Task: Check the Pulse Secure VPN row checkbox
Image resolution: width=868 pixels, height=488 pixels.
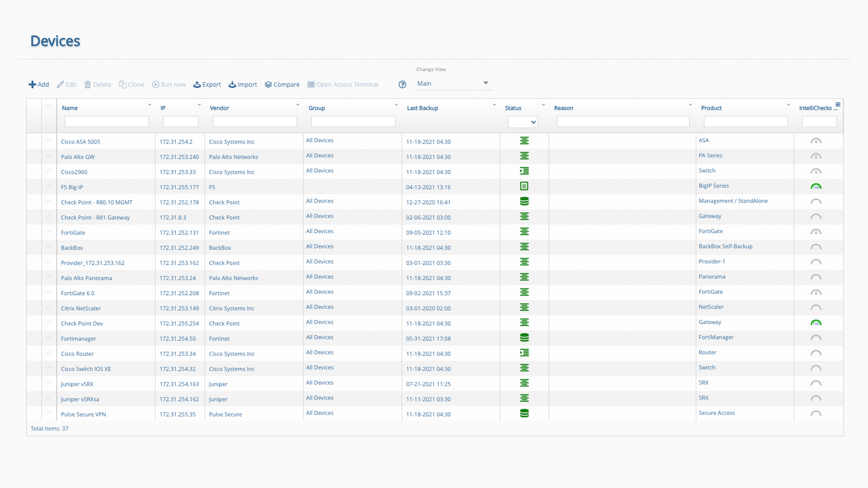Action: tap(48, 413)
